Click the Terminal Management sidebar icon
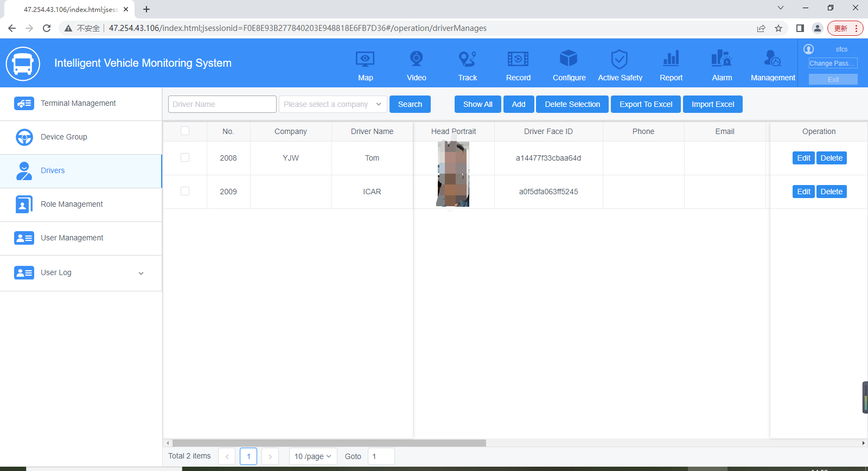Viewport: 868px width, 471px height. (24, 103)
